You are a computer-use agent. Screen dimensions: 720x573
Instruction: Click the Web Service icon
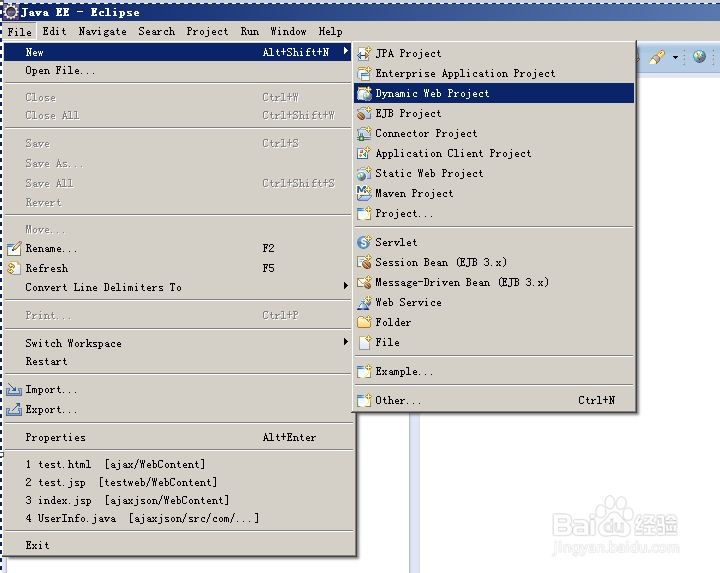364,303
